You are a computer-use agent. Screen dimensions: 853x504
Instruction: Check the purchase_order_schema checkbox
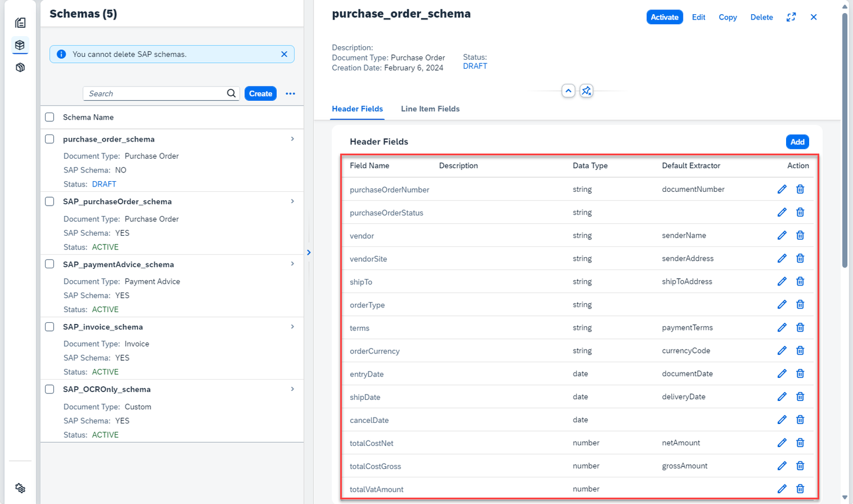tap(50, 139)
